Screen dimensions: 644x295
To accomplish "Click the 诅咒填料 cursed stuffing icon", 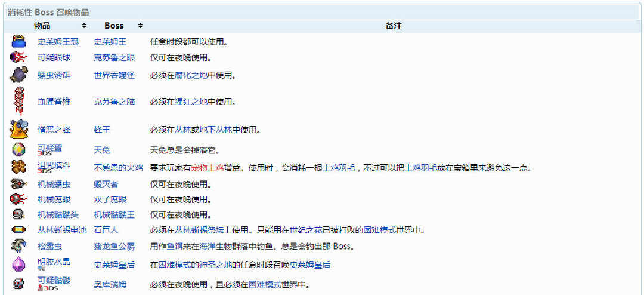I will (18, 167).
